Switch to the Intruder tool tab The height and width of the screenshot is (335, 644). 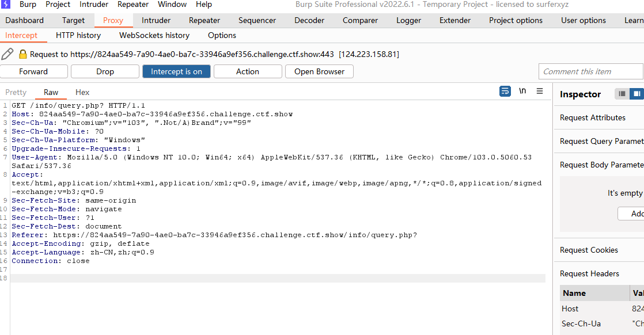(156, 21)
